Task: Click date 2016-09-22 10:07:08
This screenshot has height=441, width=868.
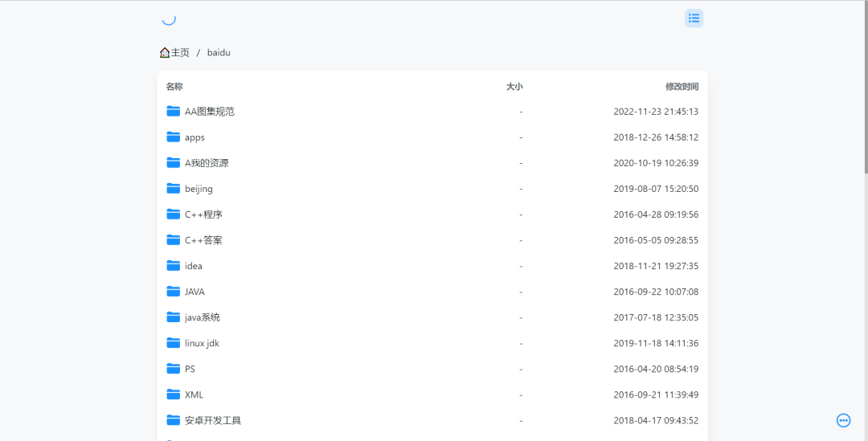Action: pyautogui.click(x=656, y=292)
